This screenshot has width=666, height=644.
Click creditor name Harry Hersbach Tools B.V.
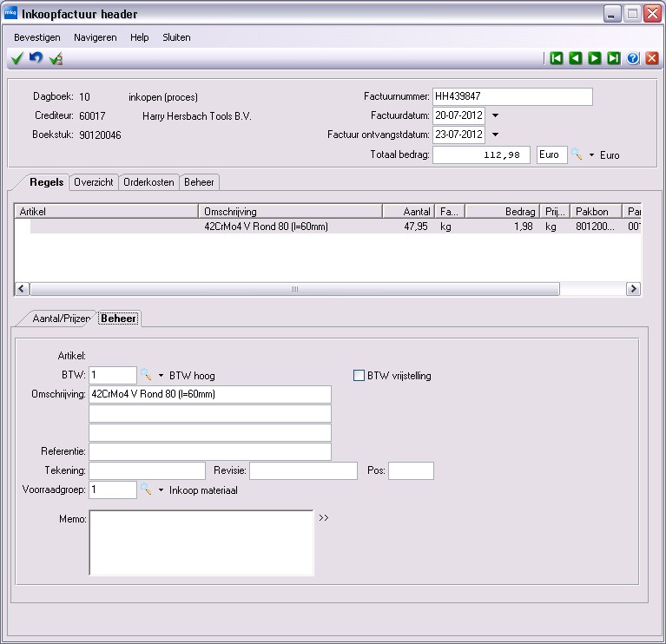pyautogui.click(x=196, y=116)
